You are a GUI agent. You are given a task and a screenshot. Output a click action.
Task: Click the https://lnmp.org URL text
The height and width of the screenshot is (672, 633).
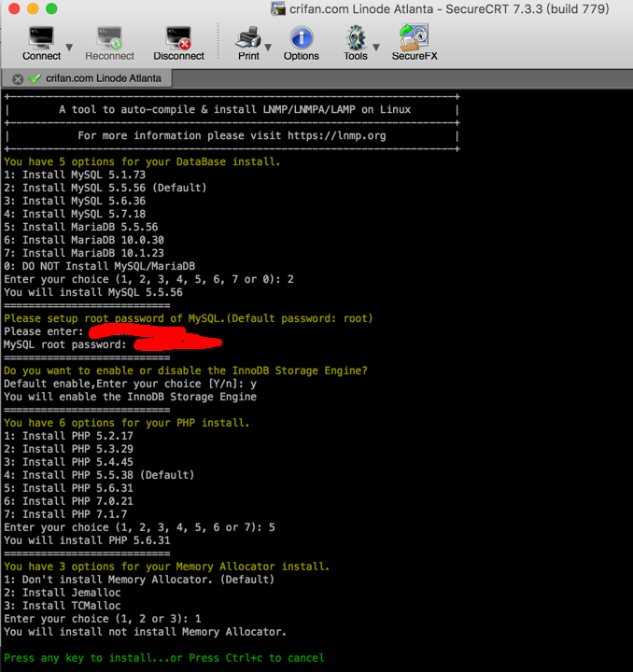[336, 135]
